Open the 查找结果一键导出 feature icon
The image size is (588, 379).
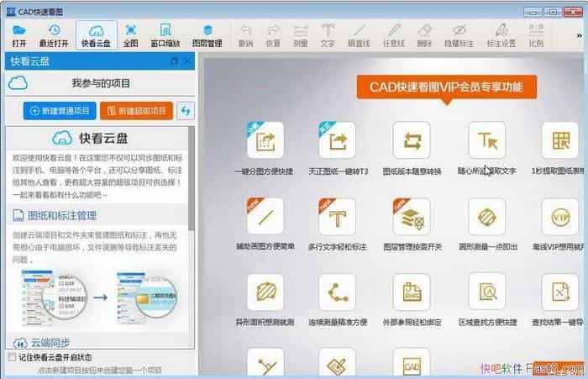(x=560, y=292)
